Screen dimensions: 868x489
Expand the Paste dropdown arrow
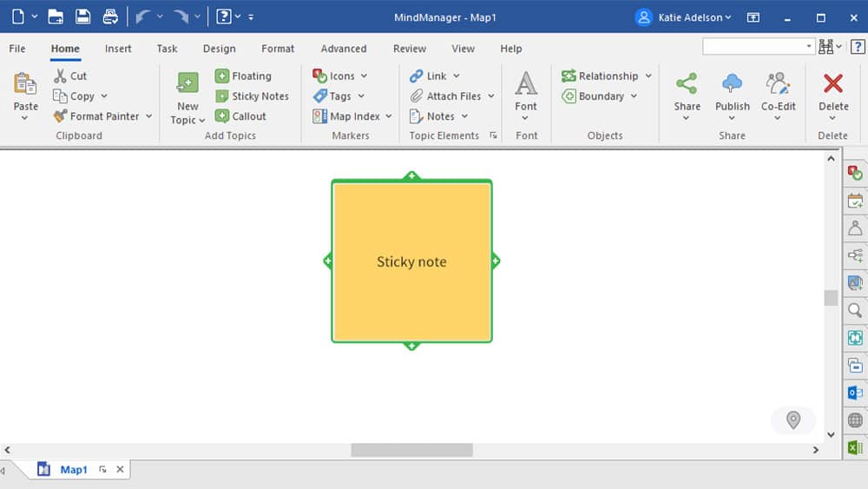click(24, 118)
